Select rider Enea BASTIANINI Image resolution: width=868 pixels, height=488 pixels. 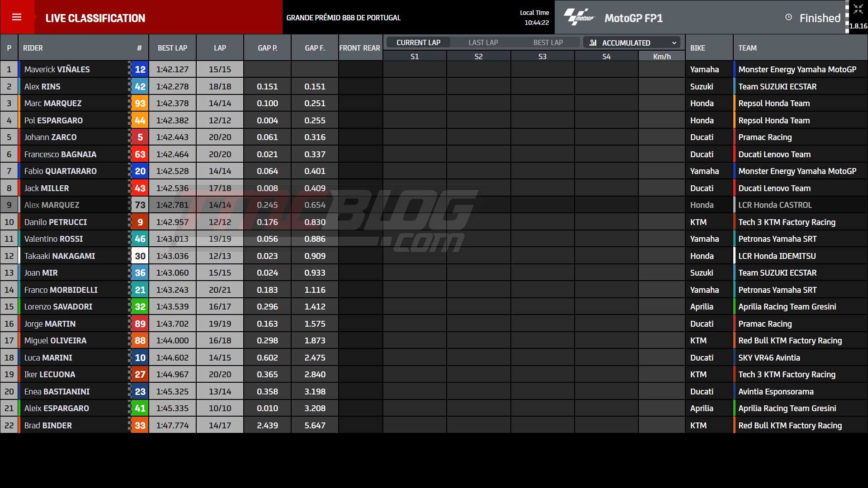[57, 391]
